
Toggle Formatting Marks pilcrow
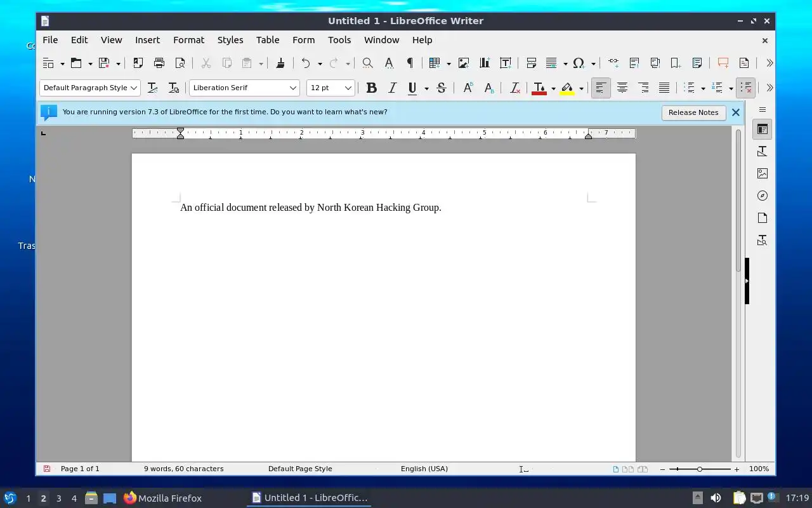click(410, 63)
